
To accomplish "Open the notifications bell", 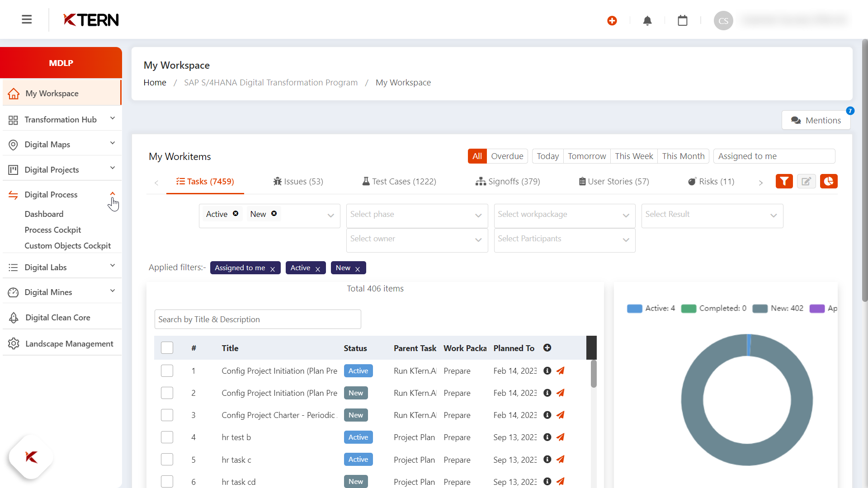I will 647,21.
